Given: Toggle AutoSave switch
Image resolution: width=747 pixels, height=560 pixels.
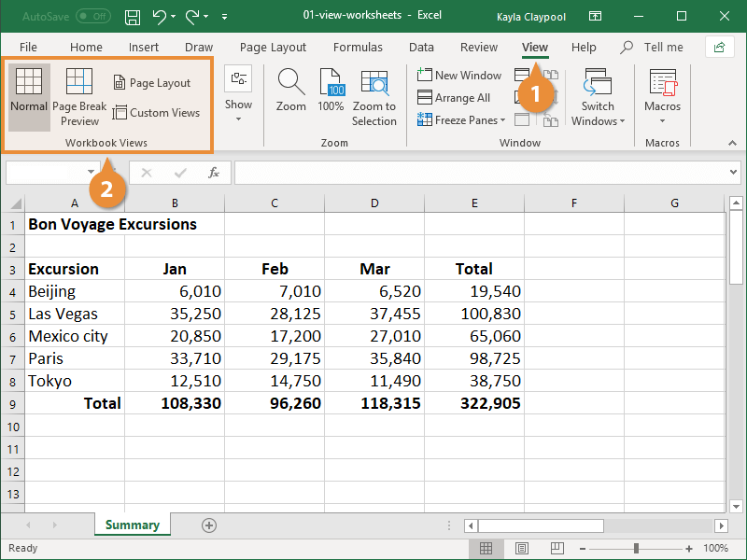Looking at the screenshot, I should (x=93, y=17).
